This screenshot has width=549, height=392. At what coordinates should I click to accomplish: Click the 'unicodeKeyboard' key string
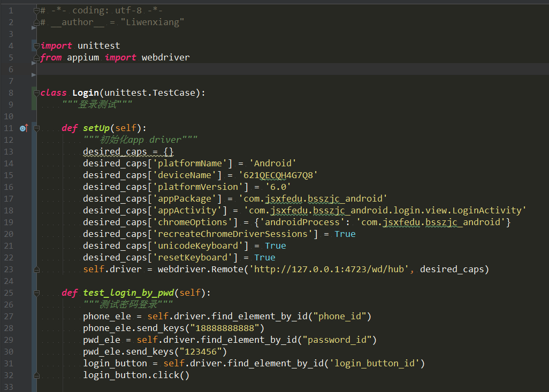[x=198, y=246]
